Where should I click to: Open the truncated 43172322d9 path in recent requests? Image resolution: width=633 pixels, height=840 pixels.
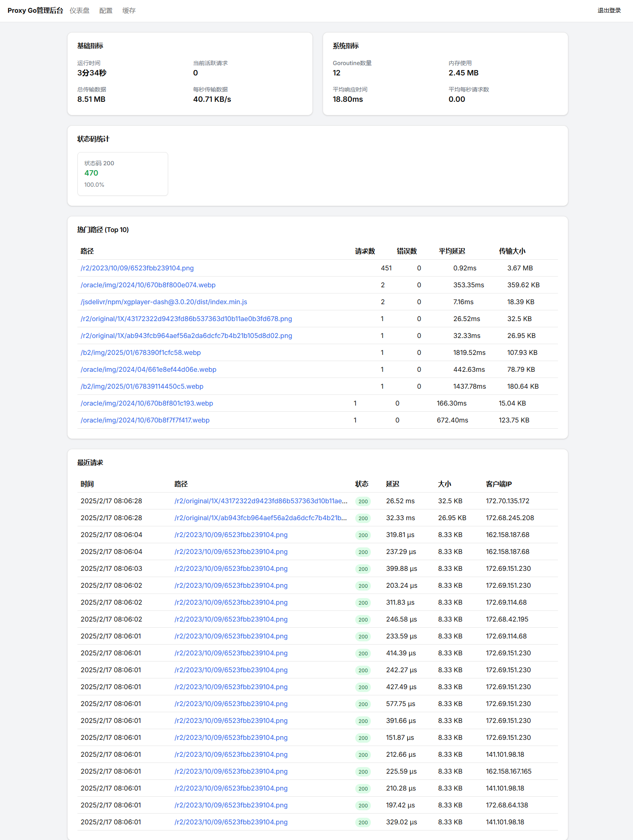coord(260,501)
